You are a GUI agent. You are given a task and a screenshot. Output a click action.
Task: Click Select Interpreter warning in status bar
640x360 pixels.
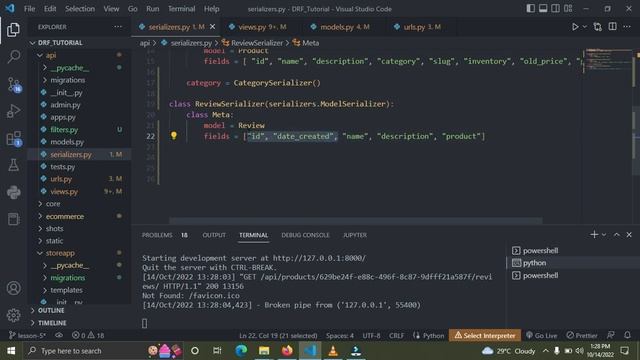(485, 336)
